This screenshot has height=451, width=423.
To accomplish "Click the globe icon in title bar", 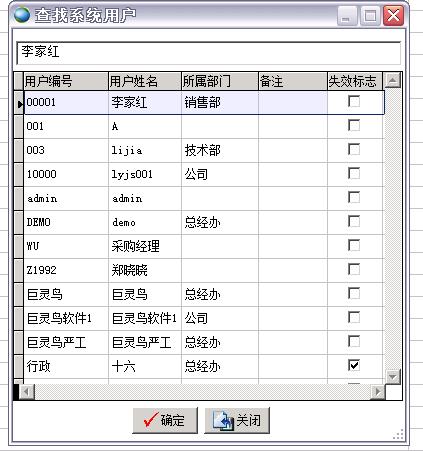I will click(22, 15).
